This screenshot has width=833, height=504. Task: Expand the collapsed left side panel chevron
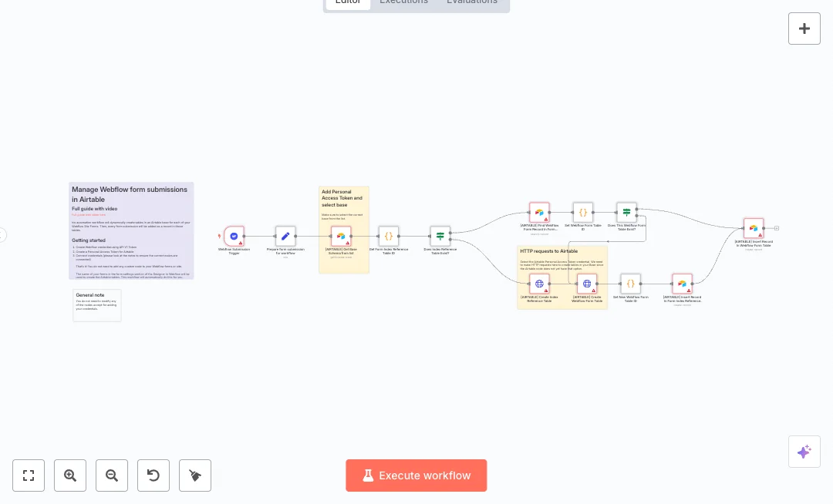coord(3,235)
